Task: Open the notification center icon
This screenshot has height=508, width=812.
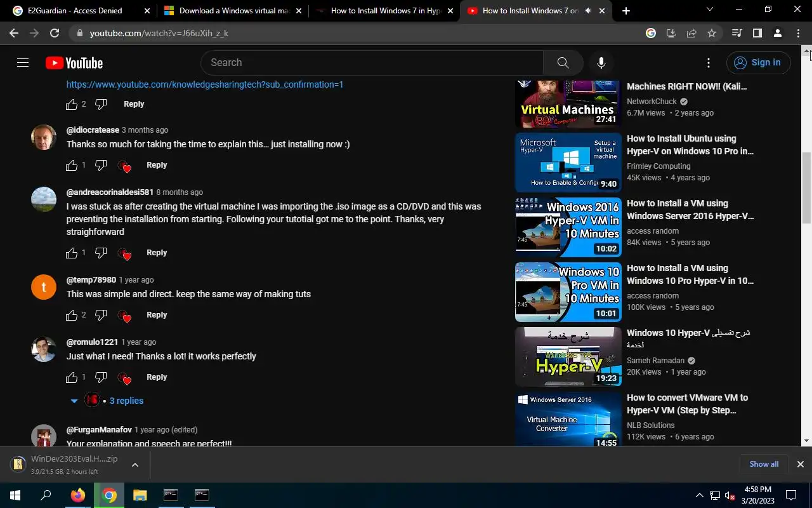Action: pyautogui.click(x=791, y=495)
